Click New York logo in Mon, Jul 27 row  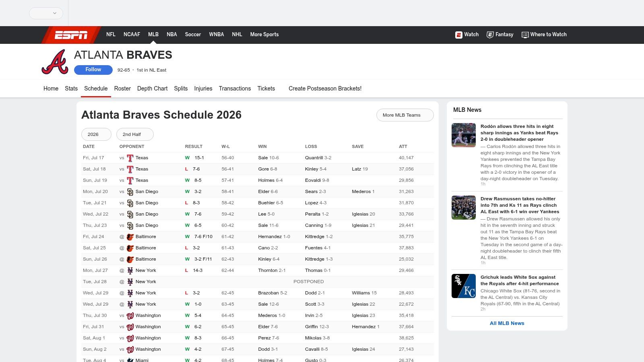coord(130,271)
